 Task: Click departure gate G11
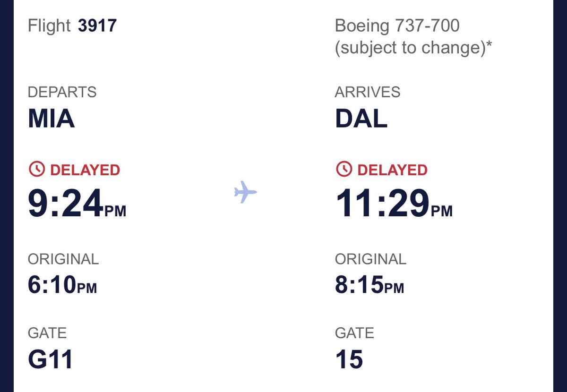pos(51,359)
